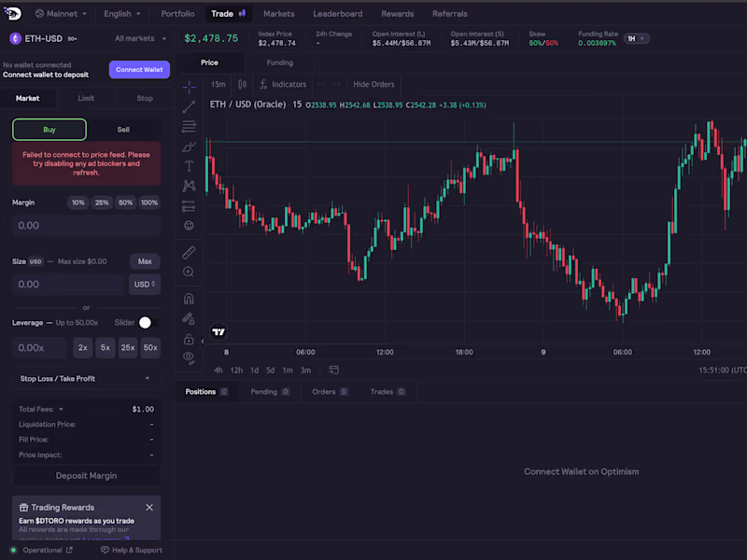Select the crosshair cursor tool
This screenshot has height=560, width=747.
189,87
